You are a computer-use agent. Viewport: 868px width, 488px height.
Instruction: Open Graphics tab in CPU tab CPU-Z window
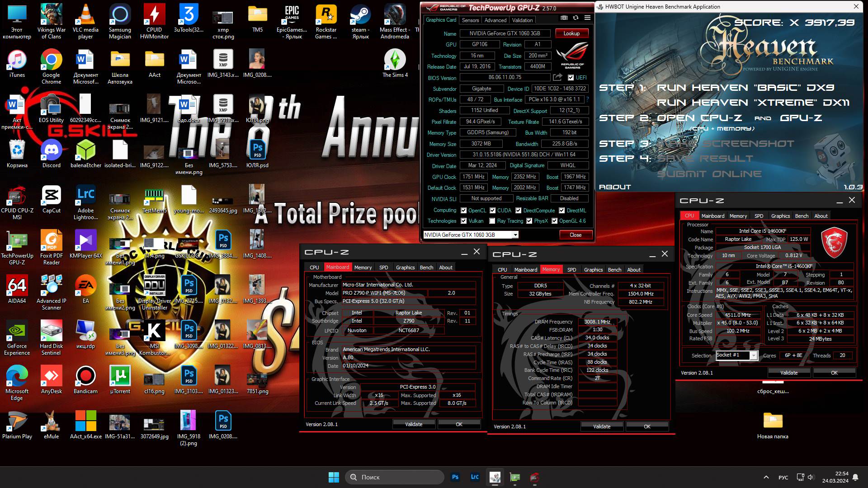[780, 216]
